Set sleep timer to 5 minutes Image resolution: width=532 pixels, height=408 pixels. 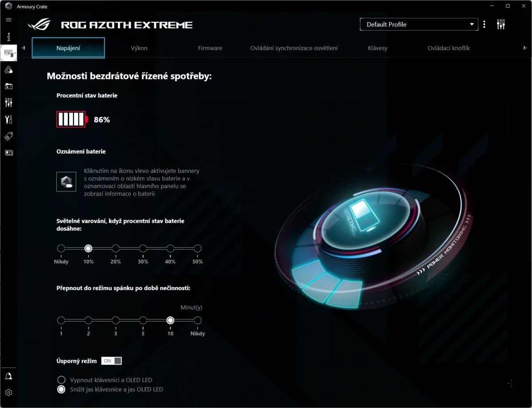pos(143,320)
